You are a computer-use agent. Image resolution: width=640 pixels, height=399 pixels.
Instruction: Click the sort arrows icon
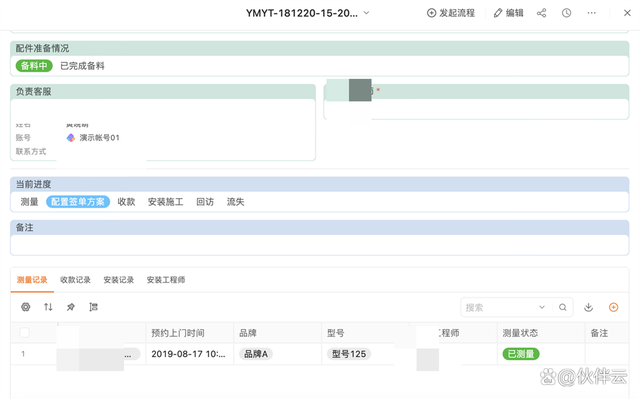tap(48, 307)
